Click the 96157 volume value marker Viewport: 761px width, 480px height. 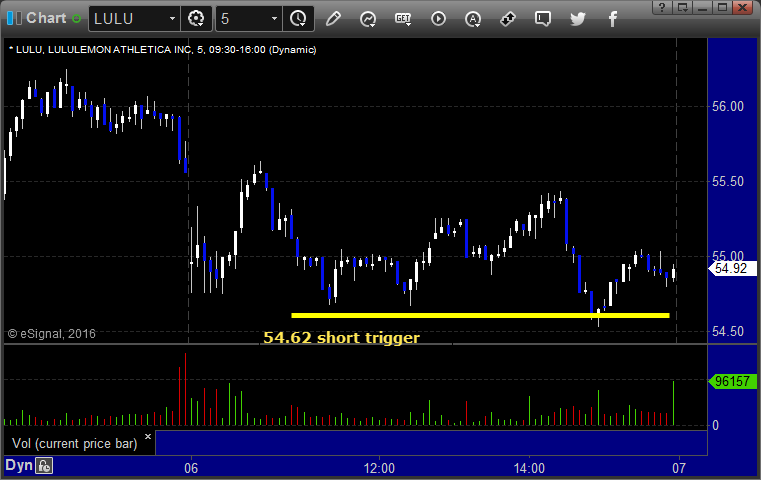click(x=732, y=381)
